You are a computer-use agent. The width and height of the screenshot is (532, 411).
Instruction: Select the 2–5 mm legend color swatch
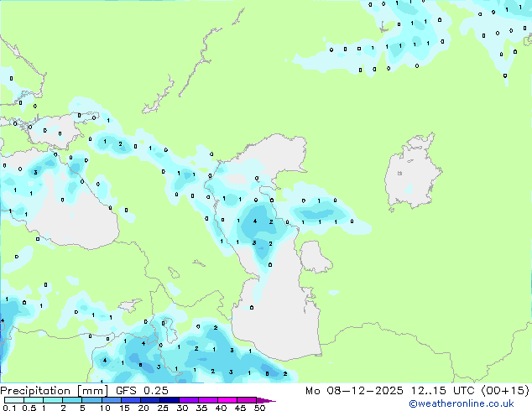point(72,400)
